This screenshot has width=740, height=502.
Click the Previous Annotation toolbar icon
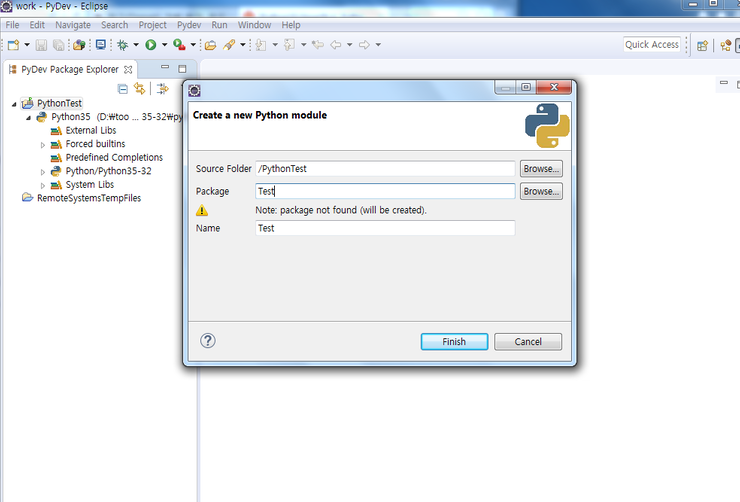click(x=289, y=45)
